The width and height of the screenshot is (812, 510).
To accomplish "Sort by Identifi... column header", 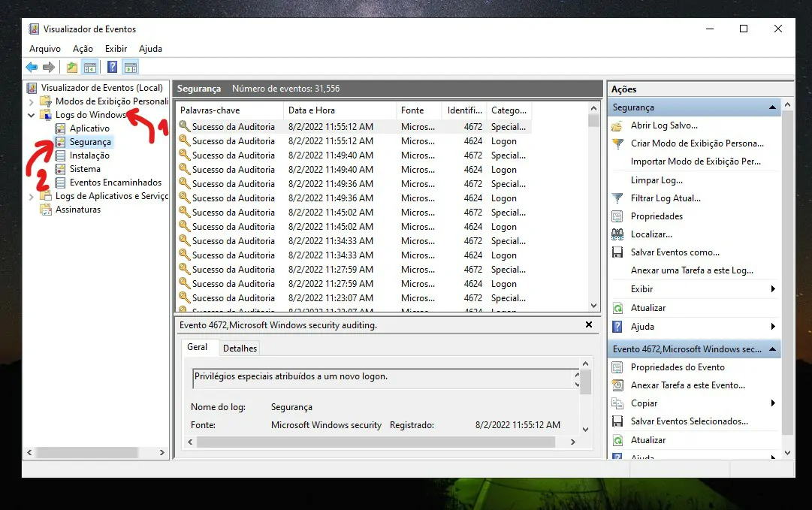I will tap(464, 110).
